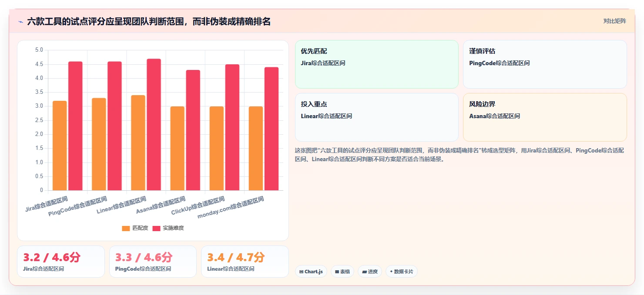Viewport: 644px width, 295px height.
Task: Click monday.com's orange 匹配度 bar
Action: [255, 148]
